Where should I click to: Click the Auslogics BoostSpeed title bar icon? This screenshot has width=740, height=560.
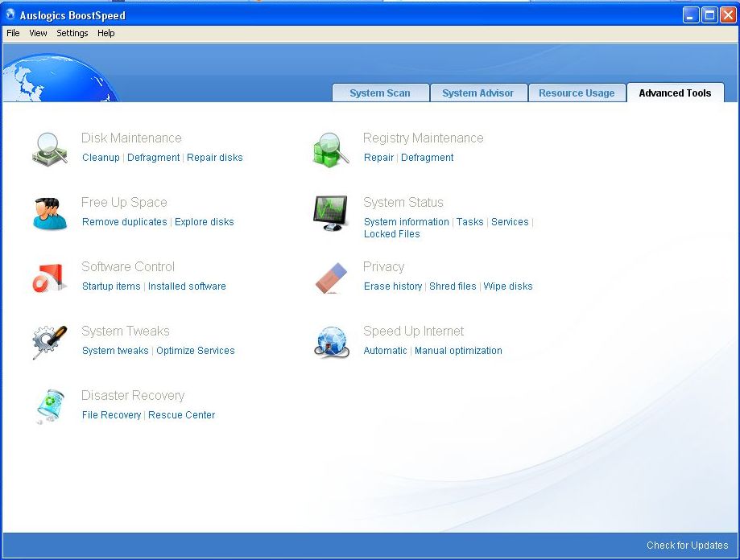pyautogui.click(x=10, y=14)
